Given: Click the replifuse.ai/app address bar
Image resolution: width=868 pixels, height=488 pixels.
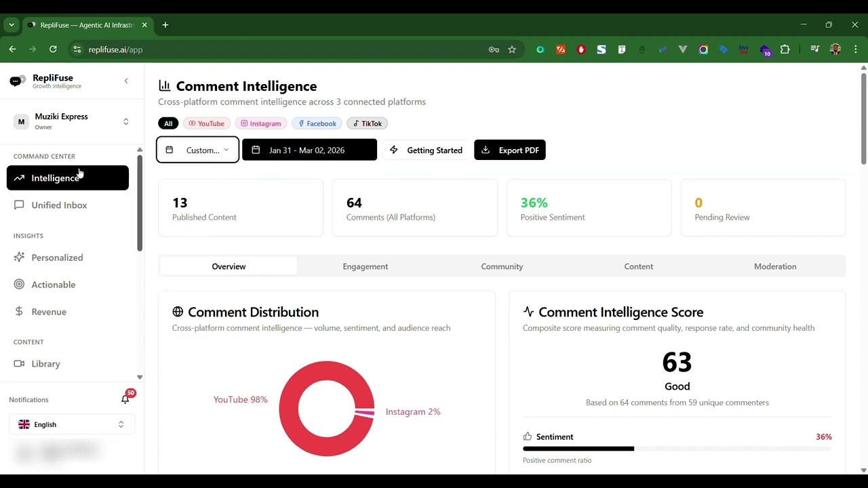Looking at the screenshot, I should (x=278, y=49).
